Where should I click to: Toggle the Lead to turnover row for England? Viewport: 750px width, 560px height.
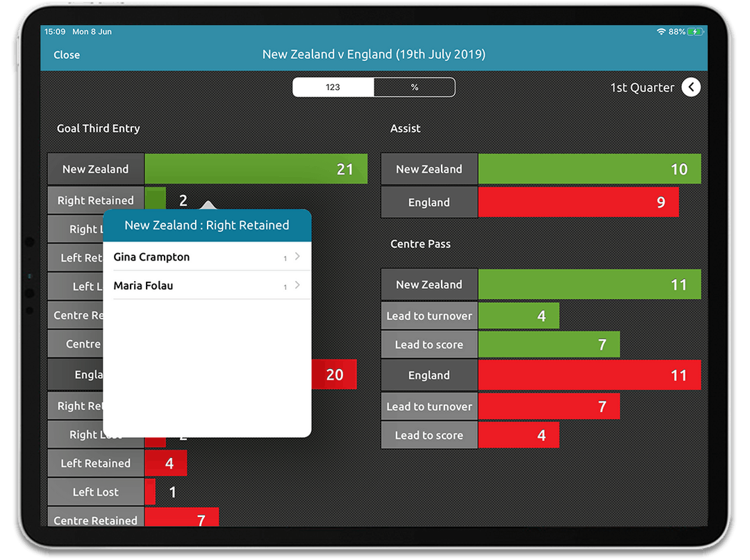click(428, 406)
